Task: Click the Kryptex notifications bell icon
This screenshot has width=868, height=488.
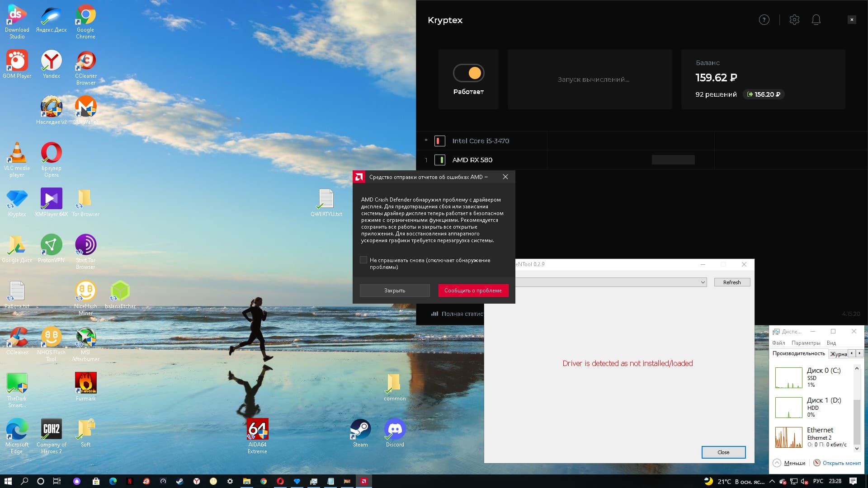Action: tap(816, 20)
